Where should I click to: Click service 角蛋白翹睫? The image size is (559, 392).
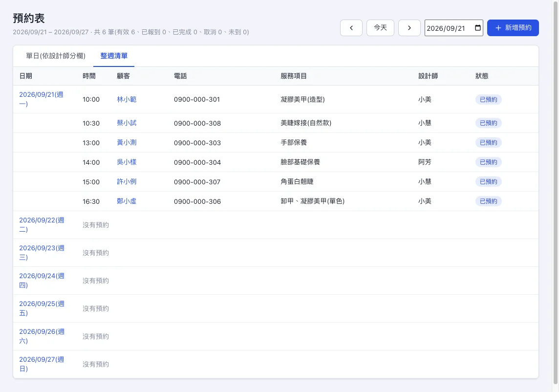point(297,181)
